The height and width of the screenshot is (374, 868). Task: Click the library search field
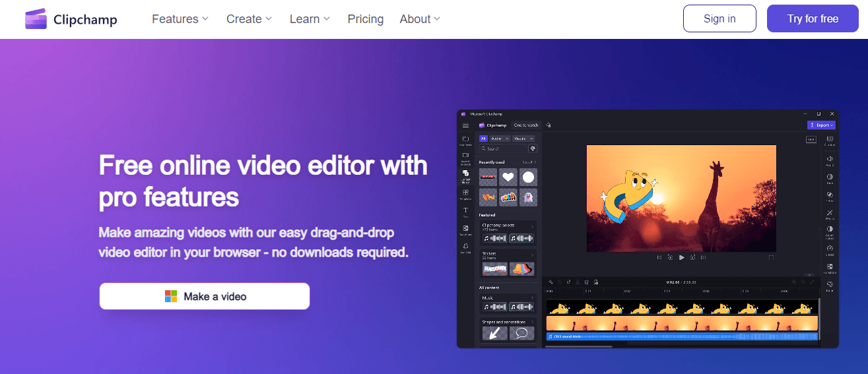coord(503,148)
